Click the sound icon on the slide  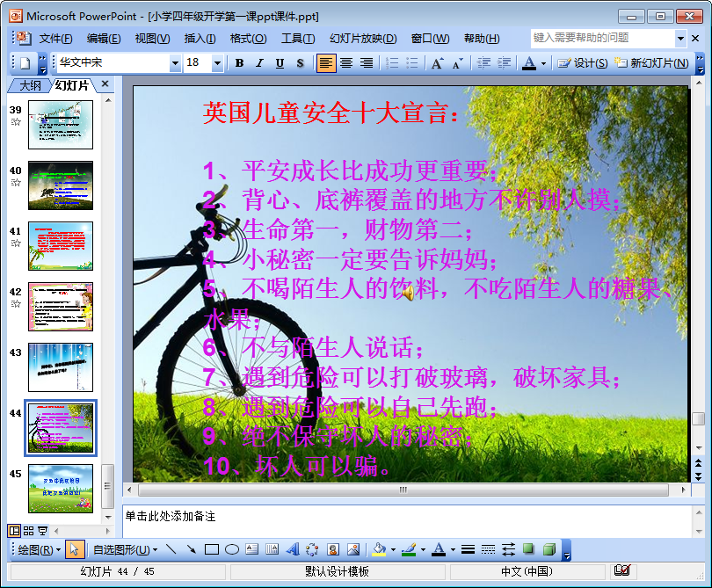pyautogui.click(x=408, y=292)
